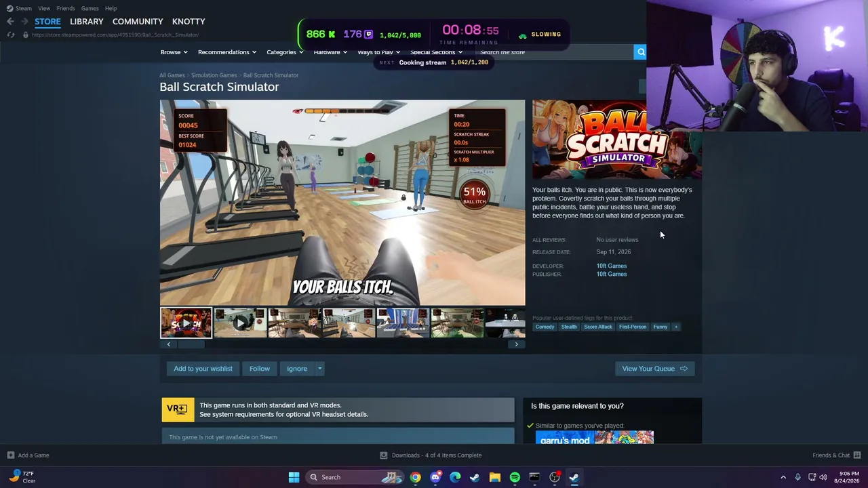This screenshot has width=868, height=488.
Task: Open the volume tray icon
Action: click(x=823, y=477)
